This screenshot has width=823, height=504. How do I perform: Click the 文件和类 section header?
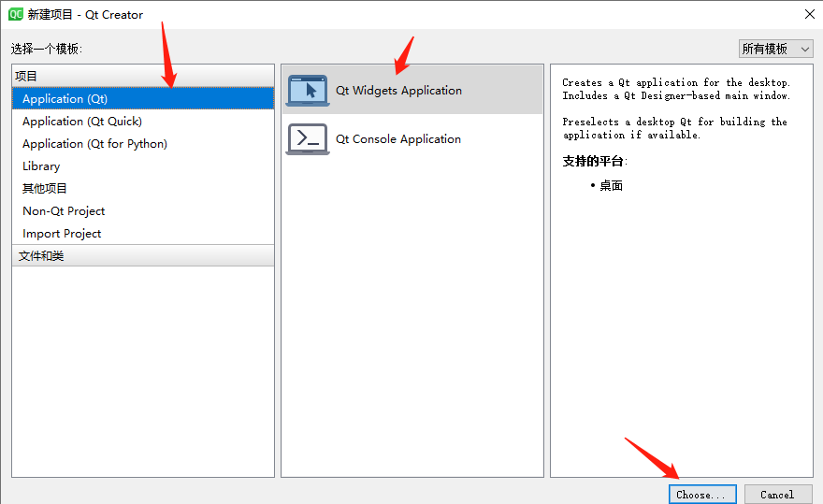point(143,255)
